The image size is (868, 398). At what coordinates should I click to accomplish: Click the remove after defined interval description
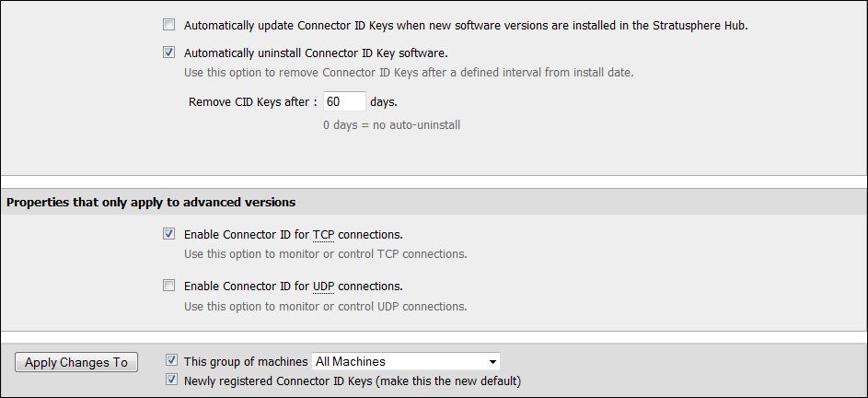pos(409,73)
